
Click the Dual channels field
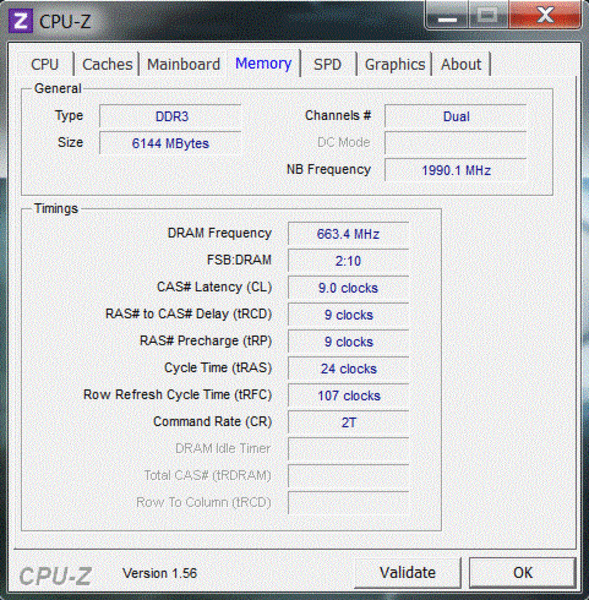456,116
